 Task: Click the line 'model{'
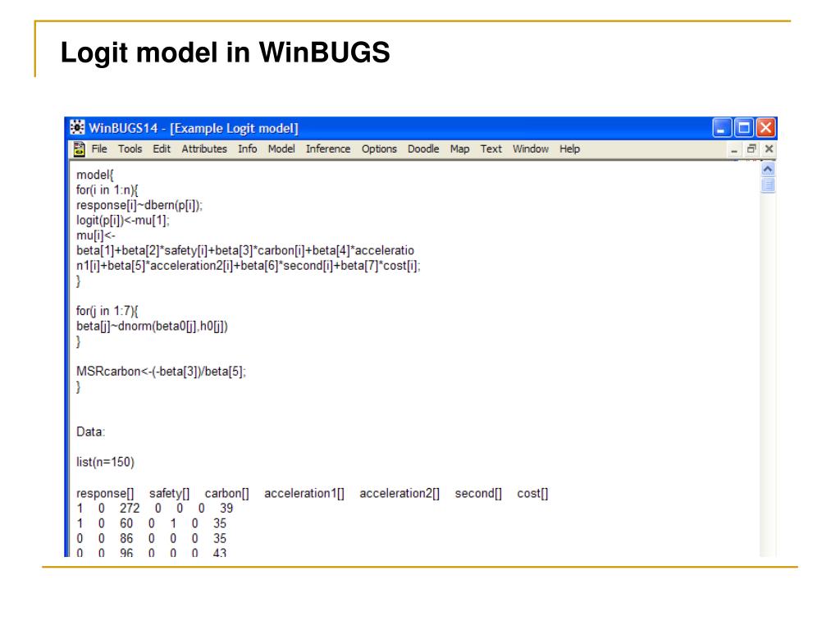pos(95,175)
